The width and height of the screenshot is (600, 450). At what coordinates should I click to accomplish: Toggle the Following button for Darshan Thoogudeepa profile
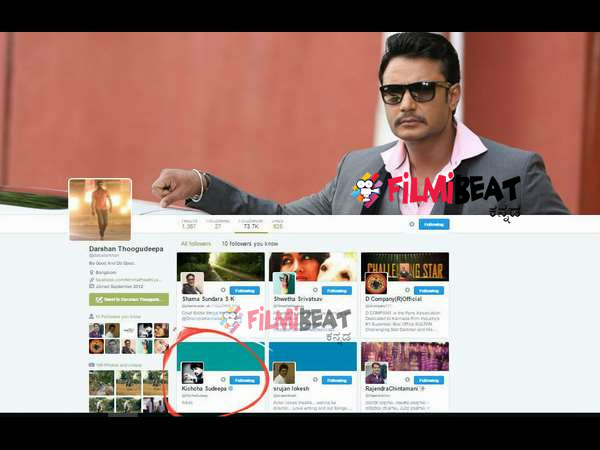434,224
